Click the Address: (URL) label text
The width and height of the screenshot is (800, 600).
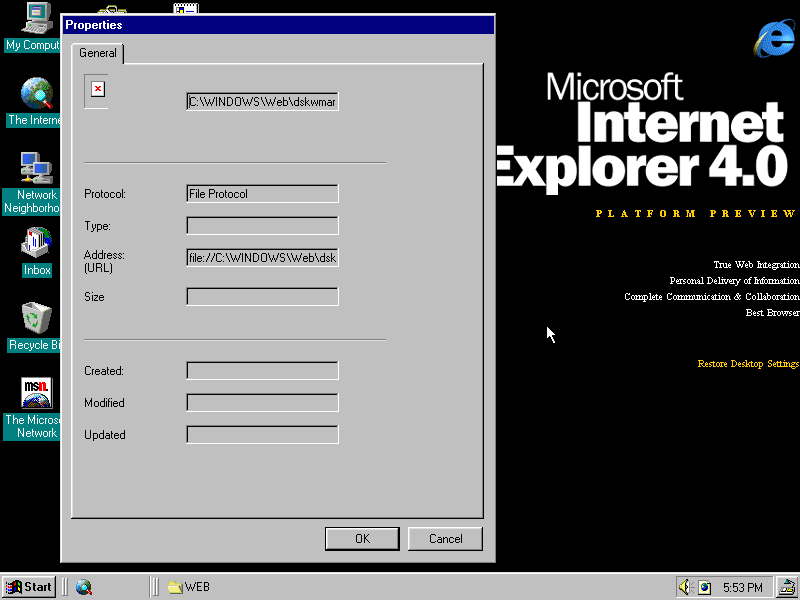[104, 261]
